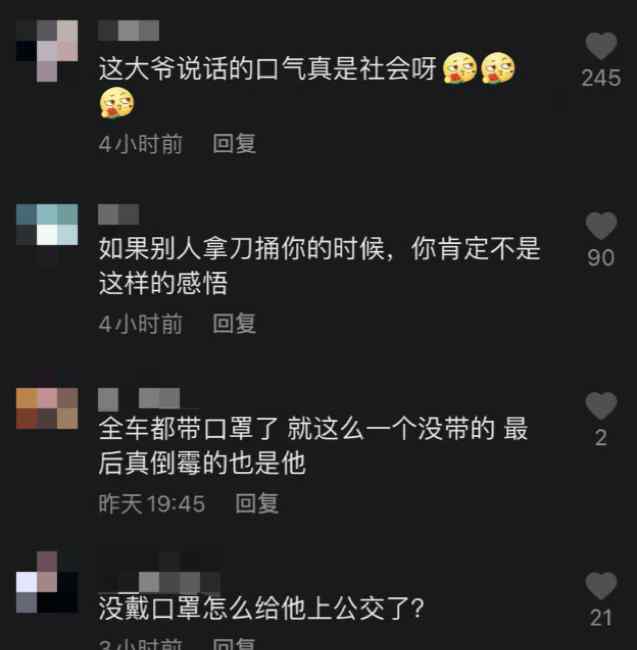The image size is (637, 650).
Task: Open avatar of the 这大爷说话 commenter
Action: tap(47, 51)
